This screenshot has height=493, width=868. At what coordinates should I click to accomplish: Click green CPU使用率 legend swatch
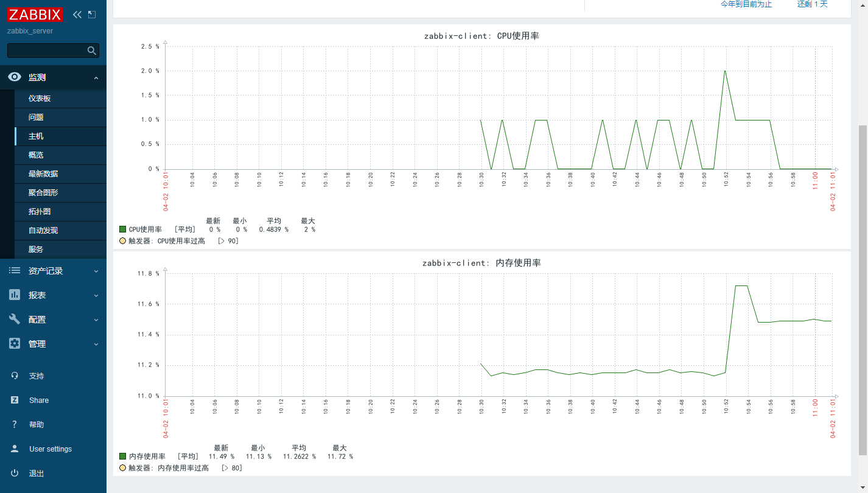123,229
